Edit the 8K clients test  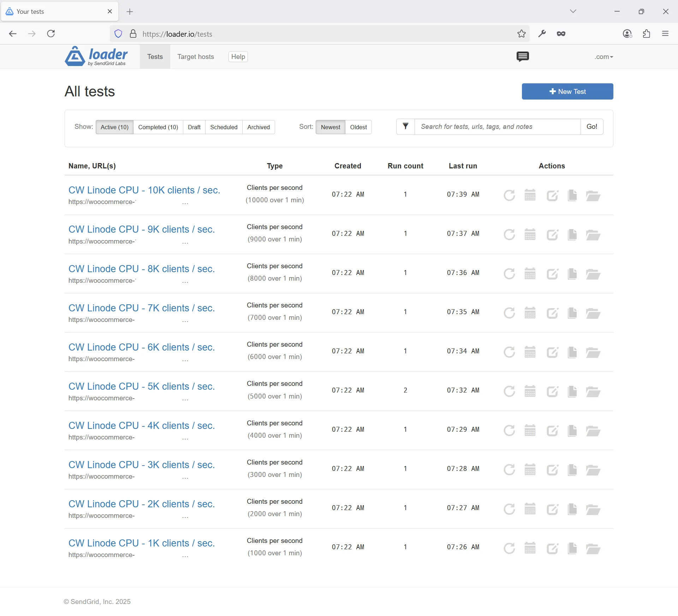(552, 274)
